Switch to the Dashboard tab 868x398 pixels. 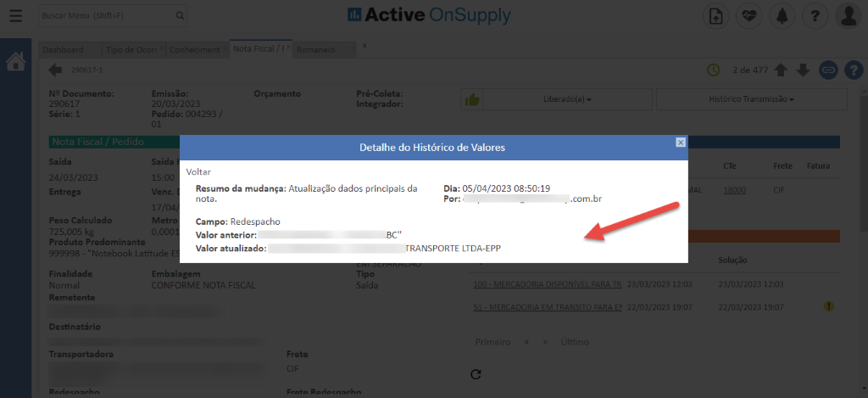(64, 50)
